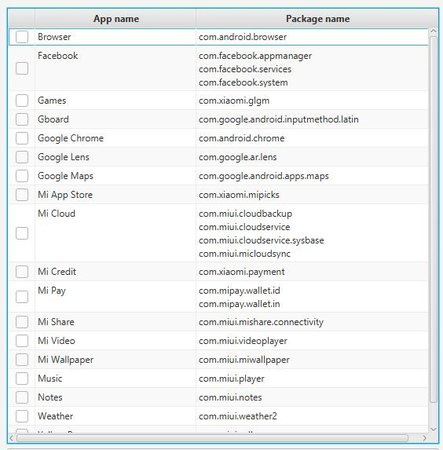Check the Mi Credit checkbox

[x=22, y=272]
